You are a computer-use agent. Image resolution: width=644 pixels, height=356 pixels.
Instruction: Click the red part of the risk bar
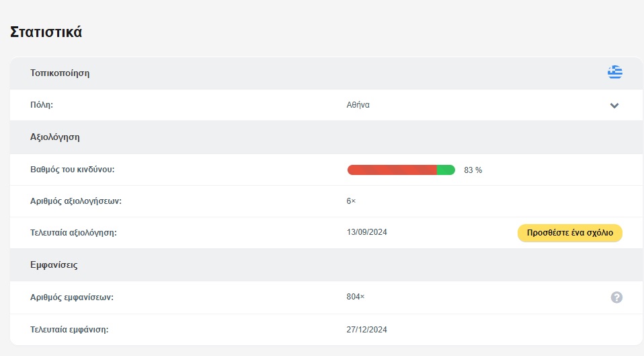click(392, 170)
